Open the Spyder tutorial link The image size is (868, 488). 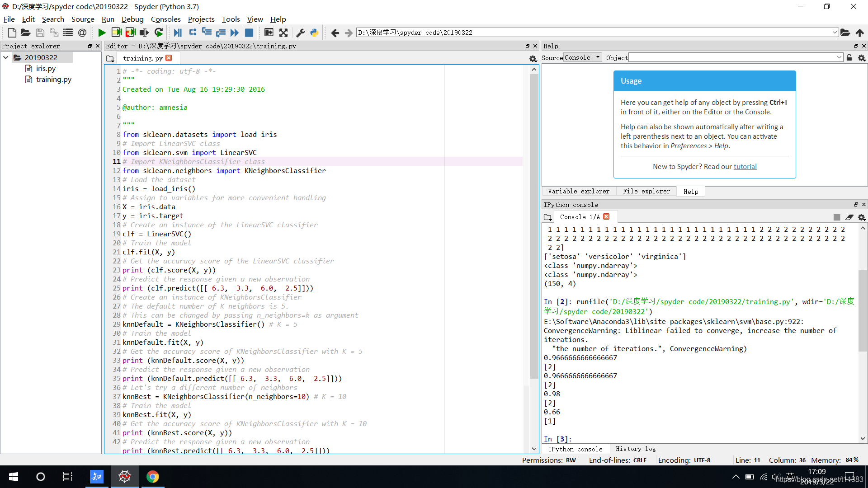(x=745, y=166)
